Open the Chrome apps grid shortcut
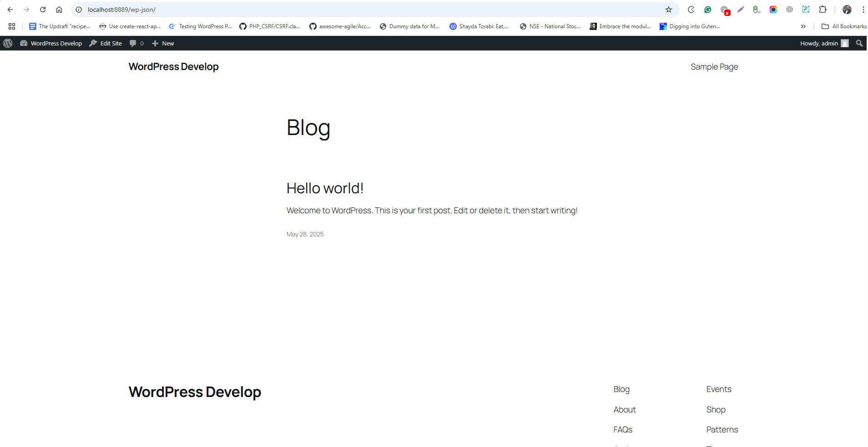This screenshot has height=447, width=868. click(x=12, y=26)
